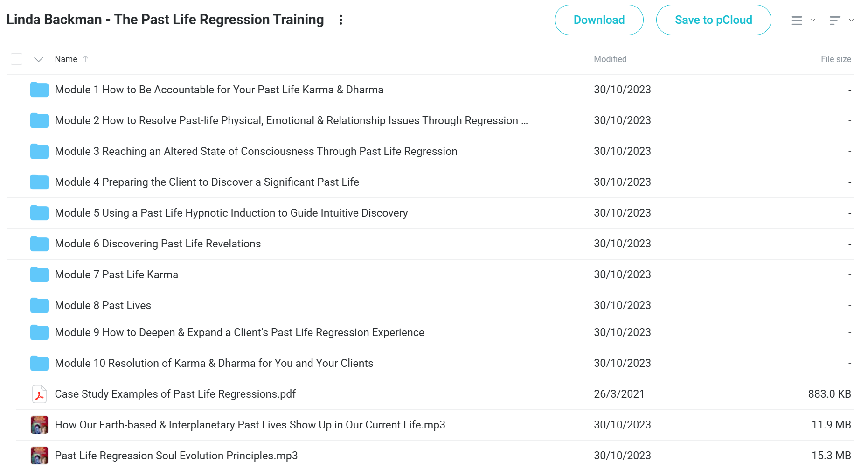Sort by the File size column header
The height and width of the screenshot is (470, 868).
click(x=836, y=59)
